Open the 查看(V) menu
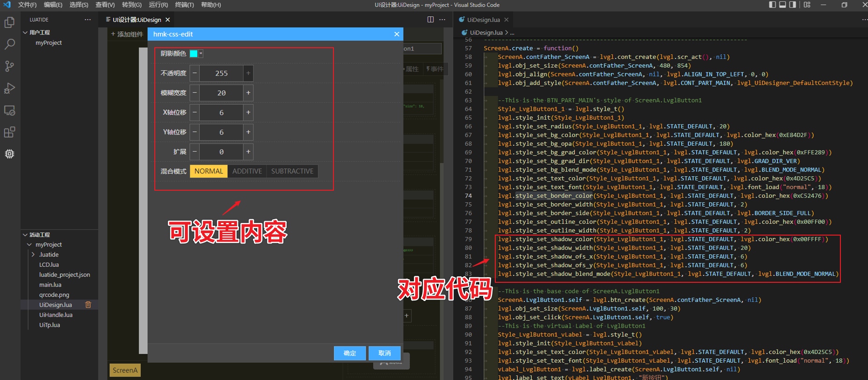The height and width of the screenshot is (380, 868). coord(105,5)
